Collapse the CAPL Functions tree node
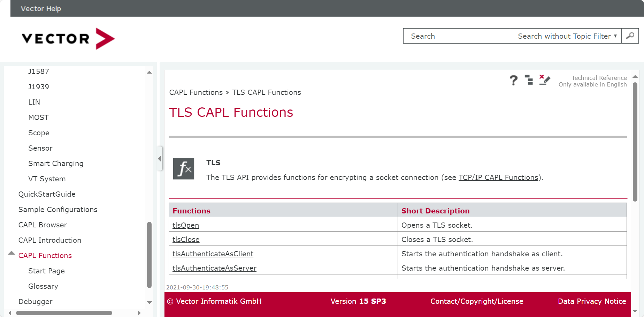The height and width of the screenshot is (317, 644). pyautogui.click(x=11, y=254)
